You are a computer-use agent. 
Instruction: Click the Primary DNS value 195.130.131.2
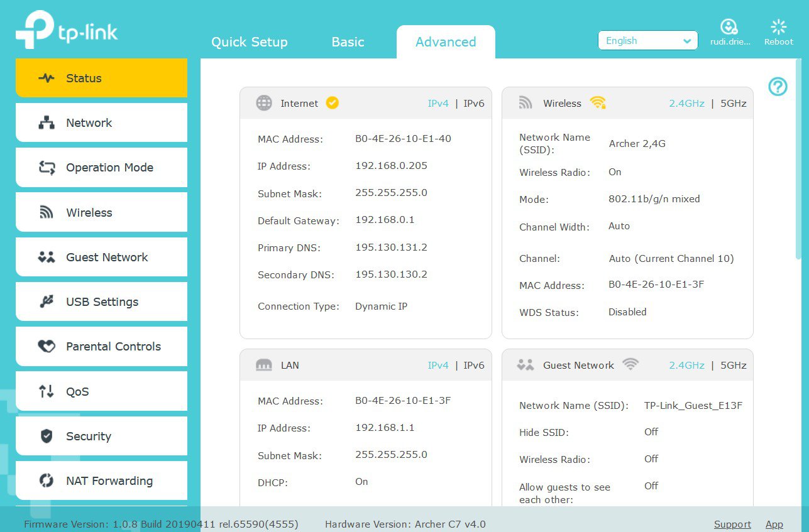[x=391, y=247]
